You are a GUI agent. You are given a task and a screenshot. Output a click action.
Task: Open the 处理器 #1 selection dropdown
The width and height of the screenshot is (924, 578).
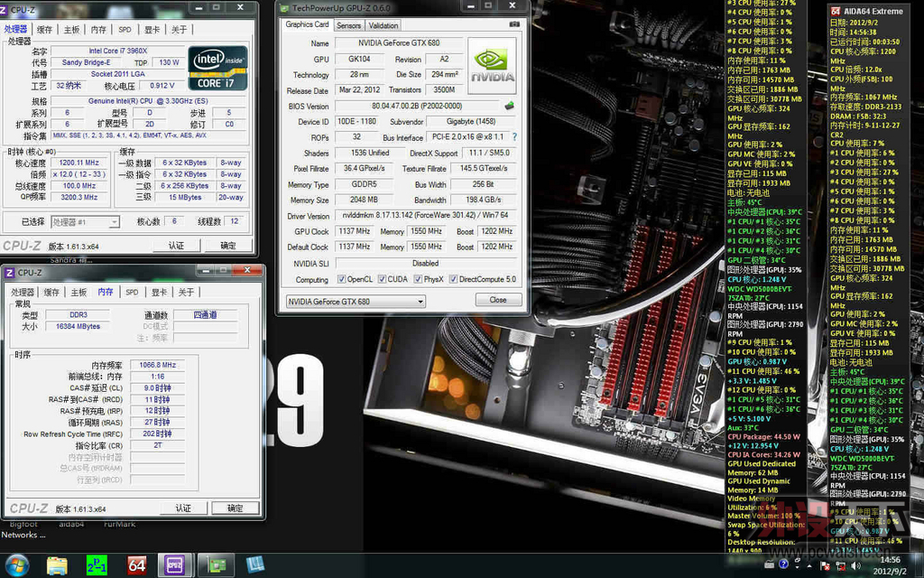pyautogui.click(x=86, y=222)
